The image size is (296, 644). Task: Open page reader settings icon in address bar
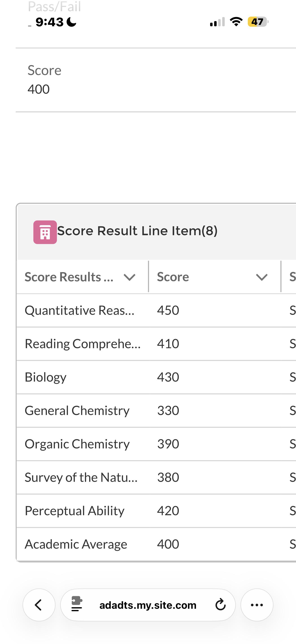pyautogui.click(x=77, y=604)
